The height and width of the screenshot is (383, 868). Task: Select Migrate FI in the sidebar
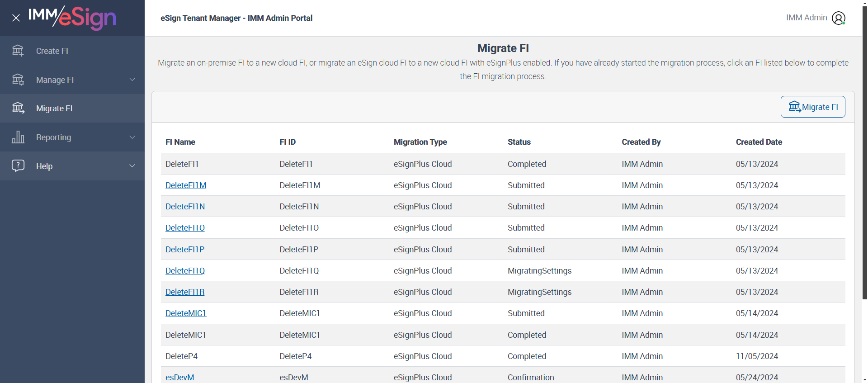pyautogui.click(x=72, y=108)
